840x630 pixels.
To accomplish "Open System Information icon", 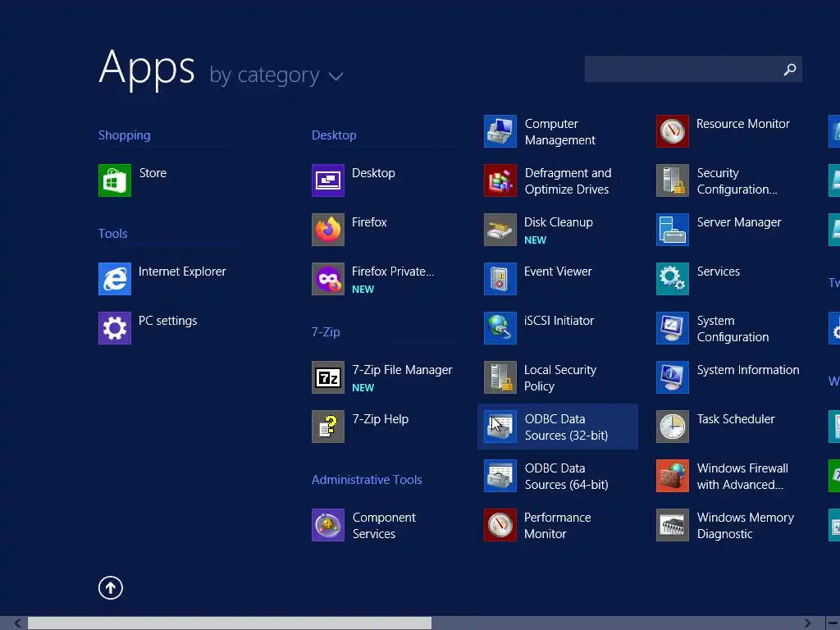I will 673,377.
